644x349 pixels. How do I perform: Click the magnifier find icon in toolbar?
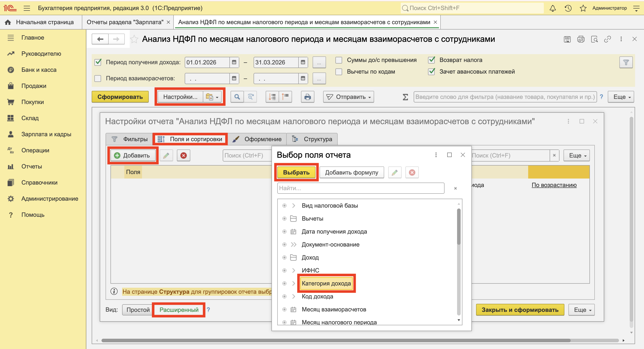coord(237,97)
